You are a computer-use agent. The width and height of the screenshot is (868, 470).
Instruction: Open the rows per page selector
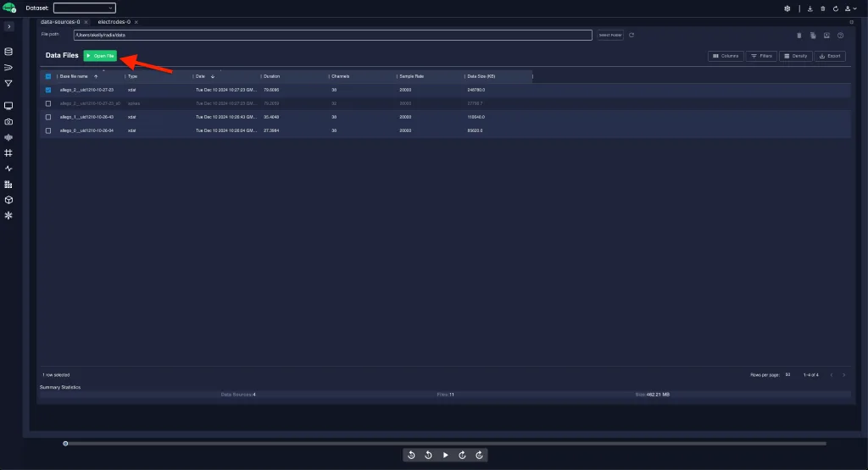point(788,375)
